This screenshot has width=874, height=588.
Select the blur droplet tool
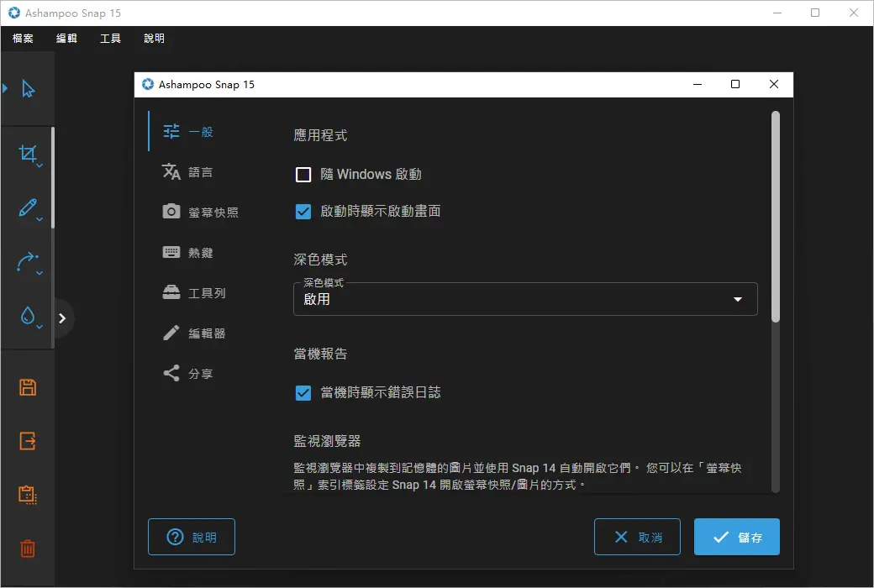27,315
